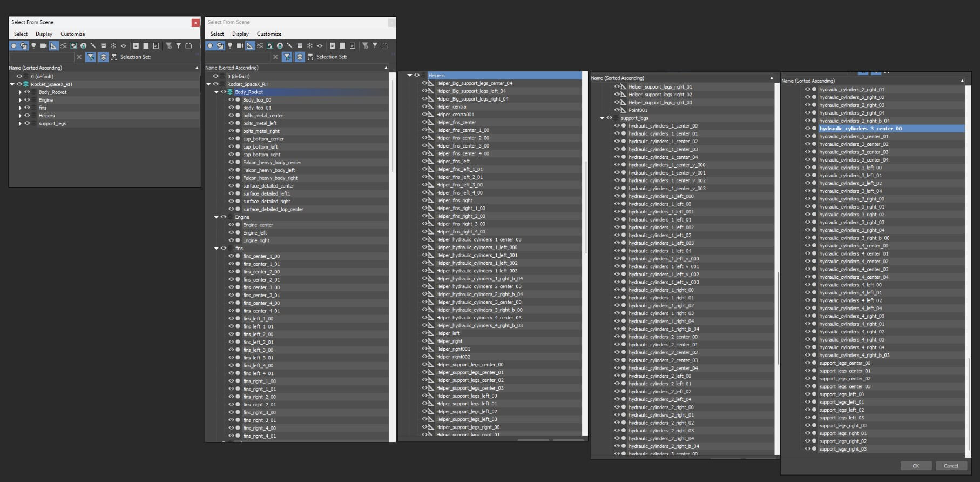Collapse the Rocket_SpaceX_RH layer in leftmost dialog

(12, 84)
